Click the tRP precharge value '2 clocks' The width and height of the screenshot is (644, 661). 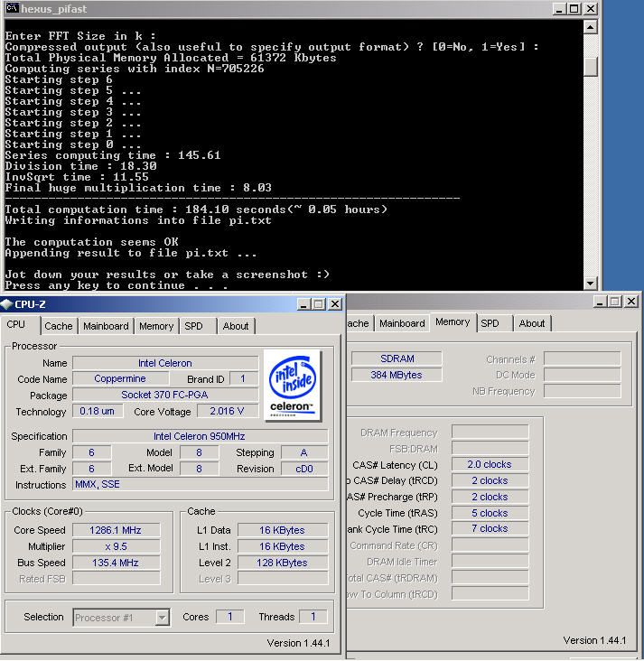pyautogui.click(x=490, y=497)
